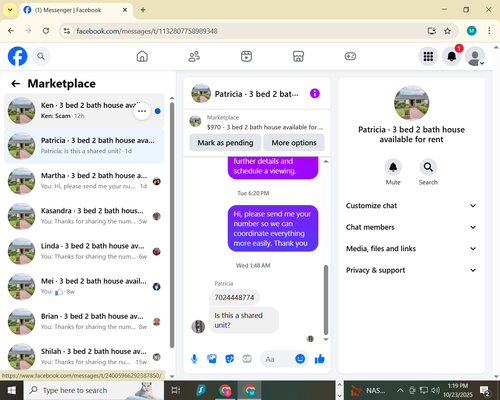This screenshot has width=500, height=400.
Task: Open the Friends icon in top navigation
Action: [194, 56]
